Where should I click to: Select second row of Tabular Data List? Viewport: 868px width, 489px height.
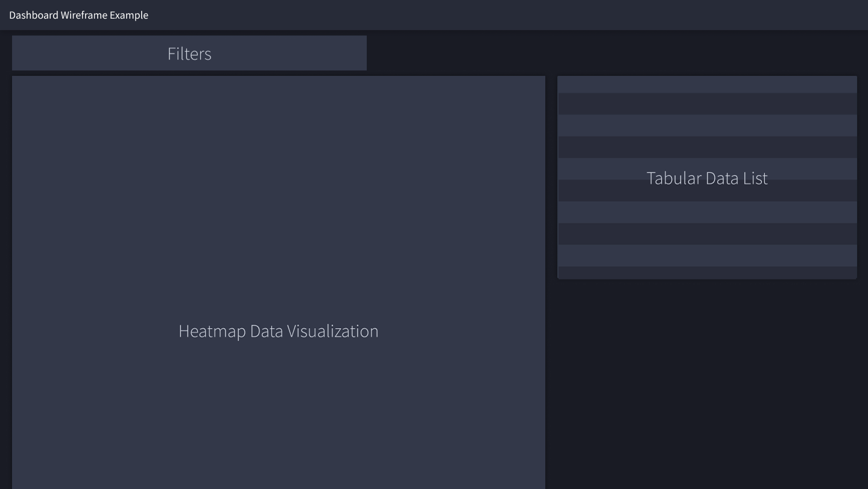click(x=707, y=104)
